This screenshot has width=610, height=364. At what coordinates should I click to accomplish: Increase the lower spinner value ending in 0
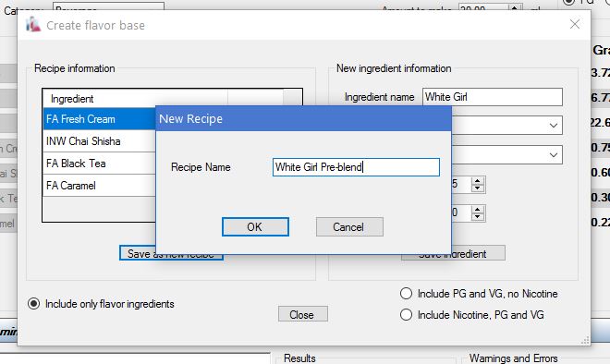[477, 209]
